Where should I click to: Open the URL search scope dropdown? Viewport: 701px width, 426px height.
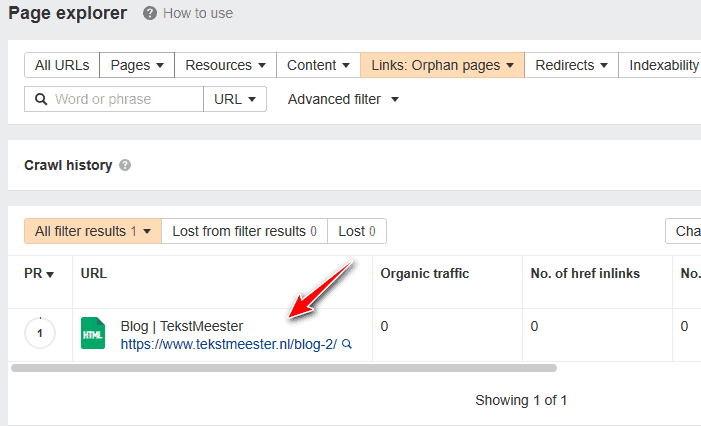(235, 99)
